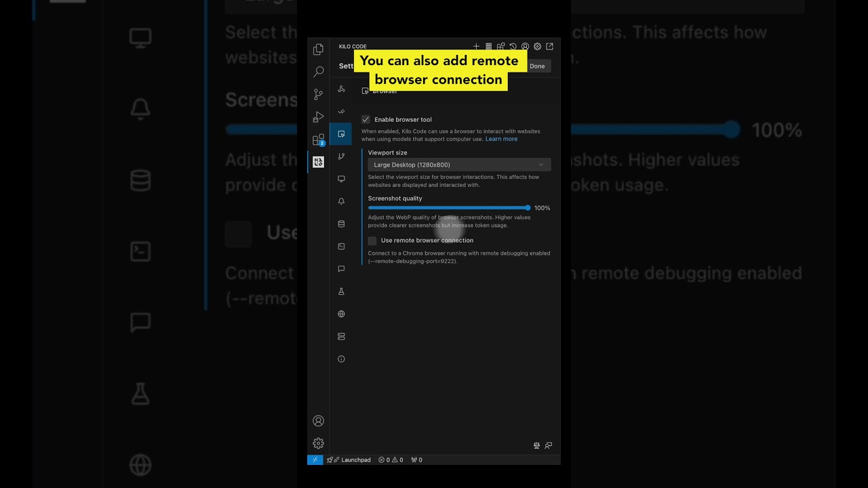Open Terminal settings section icon
The width and height of the screenshot is (868, 488).
[341, 246]
